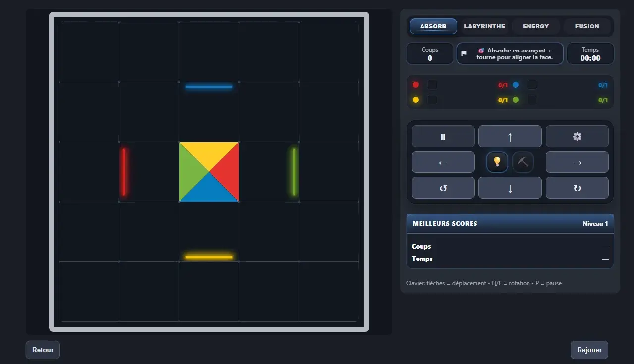Click the yellow bar on the board
This screenshot has width=634, height=364.
pos(209,257)
